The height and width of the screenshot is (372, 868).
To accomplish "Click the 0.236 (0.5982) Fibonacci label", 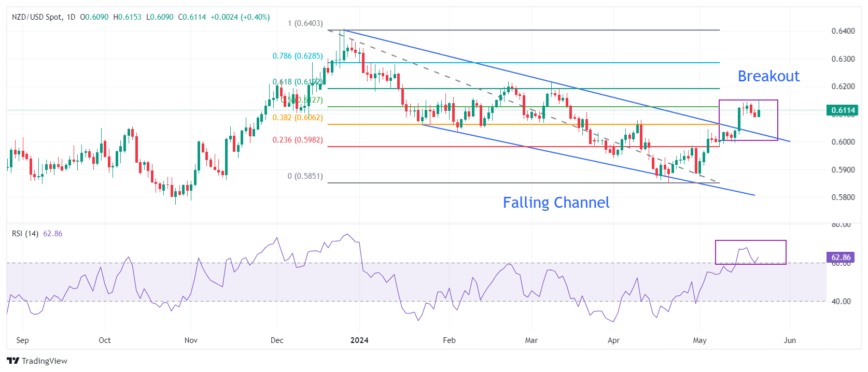I will (x=298, y=140).
